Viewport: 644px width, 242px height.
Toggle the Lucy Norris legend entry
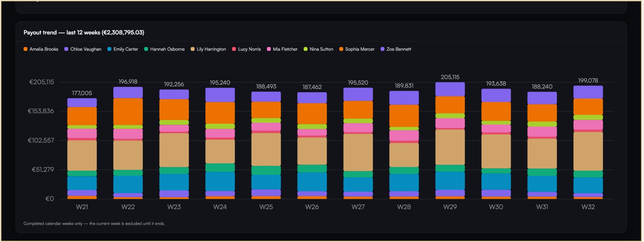pyautogui.click(x=246, y=49)
